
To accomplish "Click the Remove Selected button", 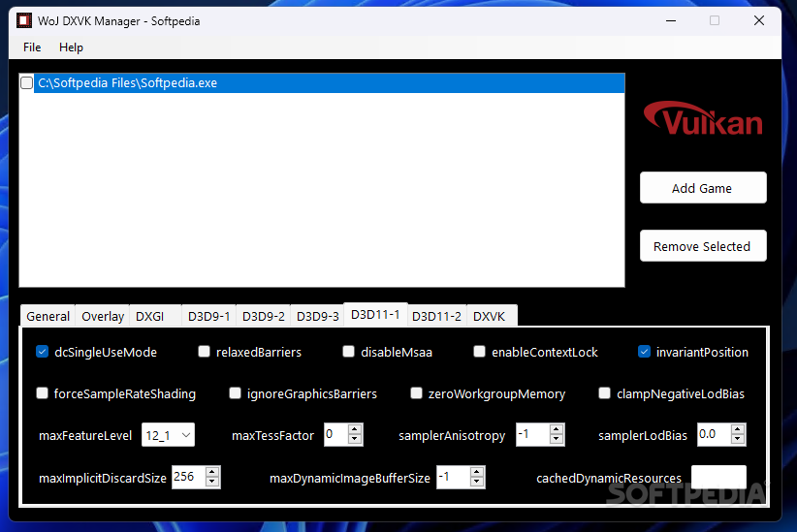I will point(703,246).
